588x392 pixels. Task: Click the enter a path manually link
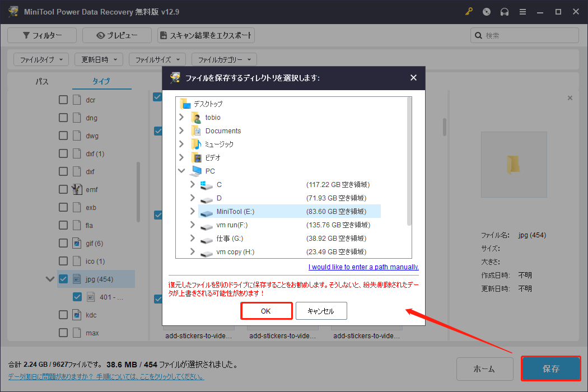(x=363, y=267)
